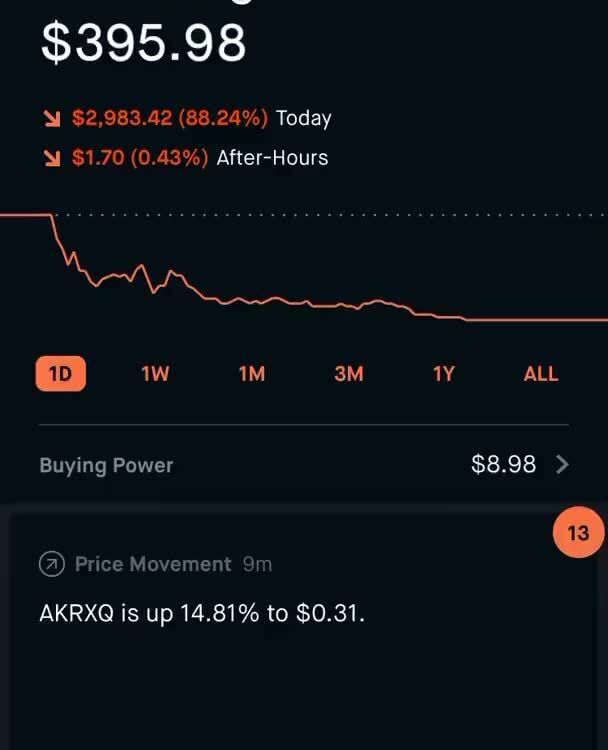Image resolution: width=608 pixels, height=750 pixels.
Task: Select the 1D time range
Action: coord(61,374)
